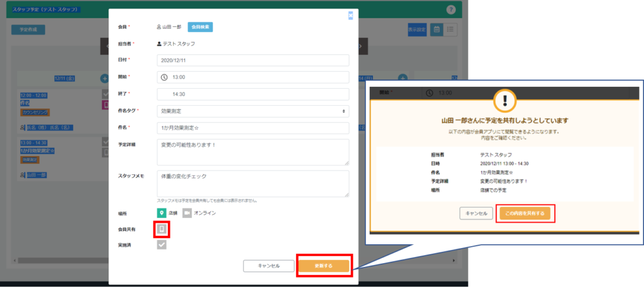Click into the 予定詳細 text area
Screen dimensions: 644x299
[253, 152]
